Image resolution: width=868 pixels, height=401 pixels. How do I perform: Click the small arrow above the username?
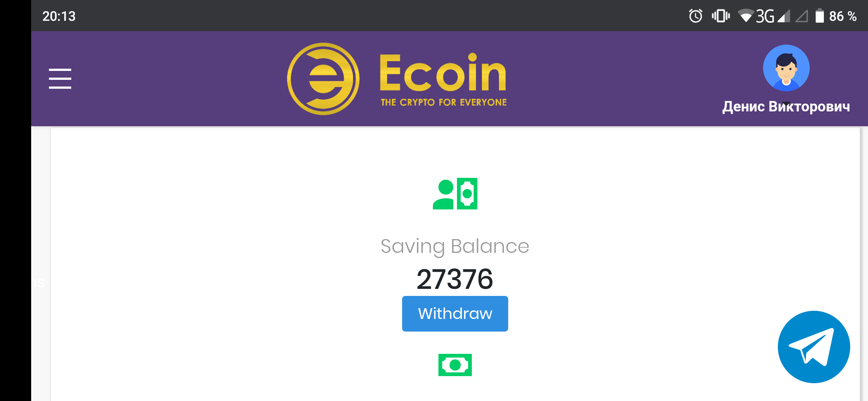click(x=786, y=103)
